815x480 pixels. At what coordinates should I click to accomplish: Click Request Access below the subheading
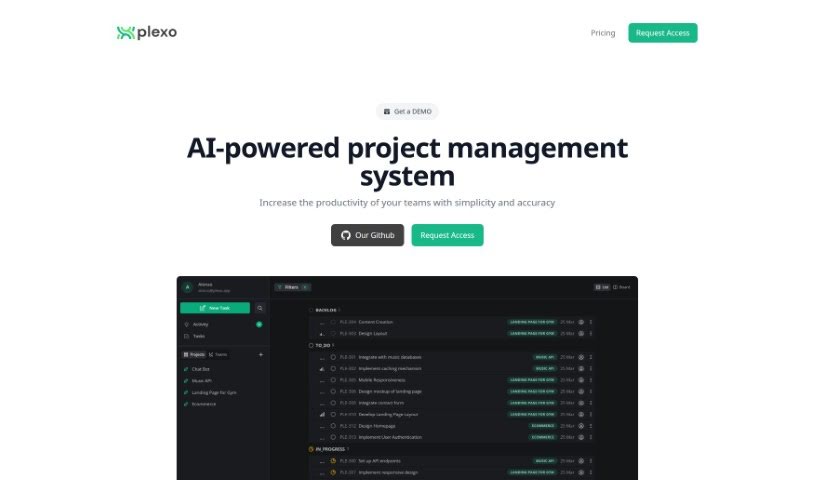[x=448, y=235]
